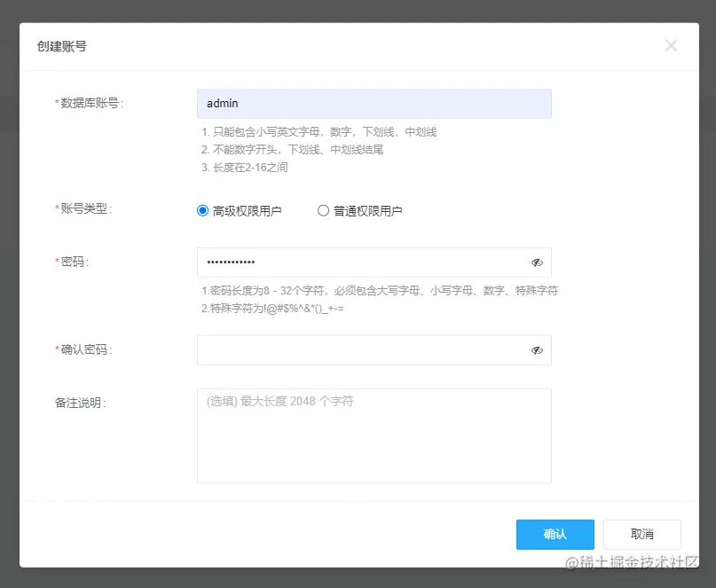Click hint text 密码长度为8 - 32个字符
Image resolution: width=716 pixels, height=588 pixels.
click(x=267, y=290)
